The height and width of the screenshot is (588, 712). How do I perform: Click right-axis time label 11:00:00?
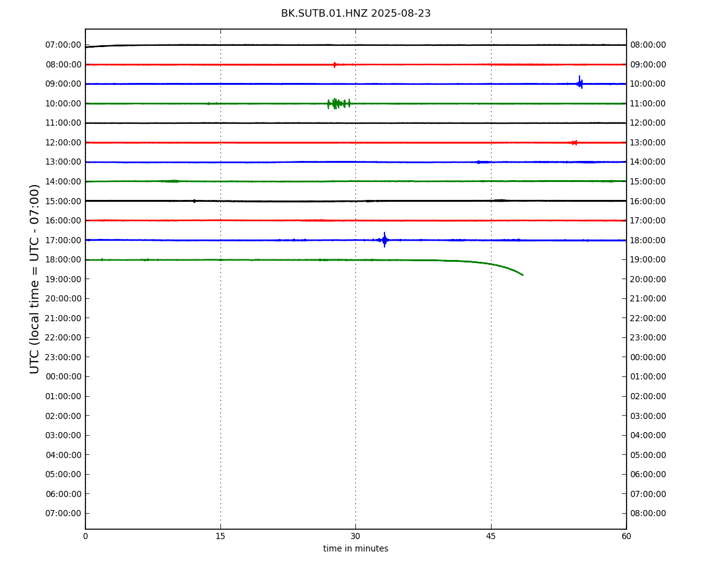(x=648, y=103)
